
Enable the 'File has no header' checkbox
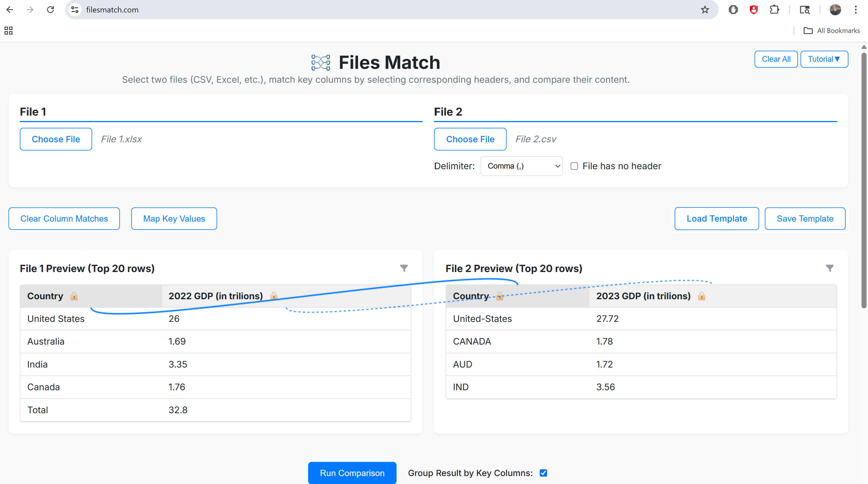coord(574,166)
